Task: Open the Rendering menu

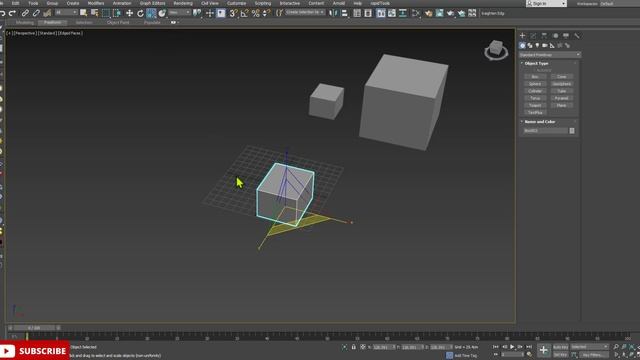Action: point(183,3)
